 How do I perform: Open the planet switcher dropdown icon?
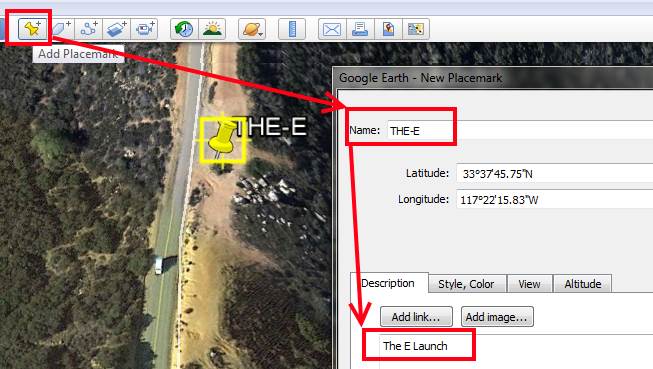[252, 29]
